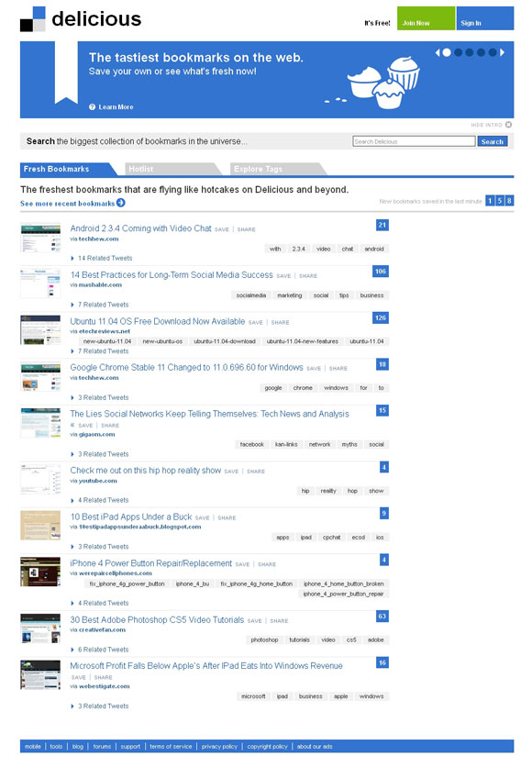This screenshot has width=532, height=767.
Task: Open the privacy policy footer link
Action: point(219,747)
